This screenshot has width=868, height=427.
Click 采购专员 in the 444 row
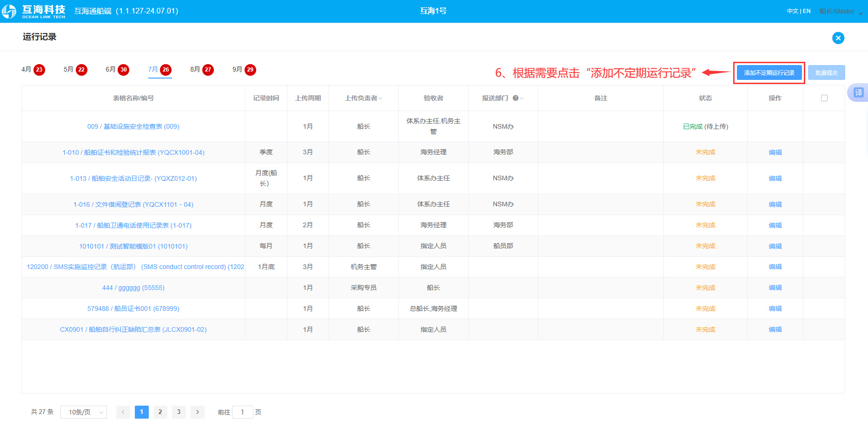pyautogui.click(x=364, y=288)
